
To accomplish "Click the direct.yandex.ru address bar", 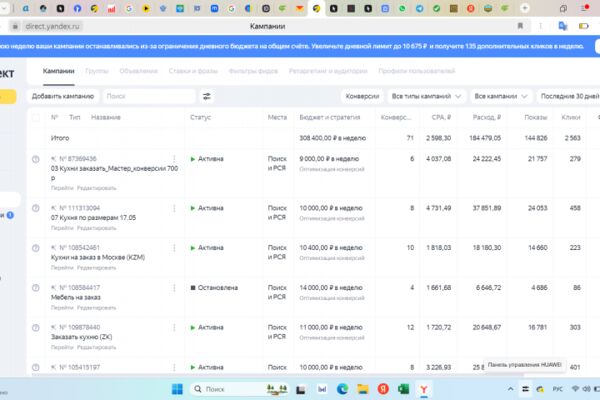I will [53, 26].
